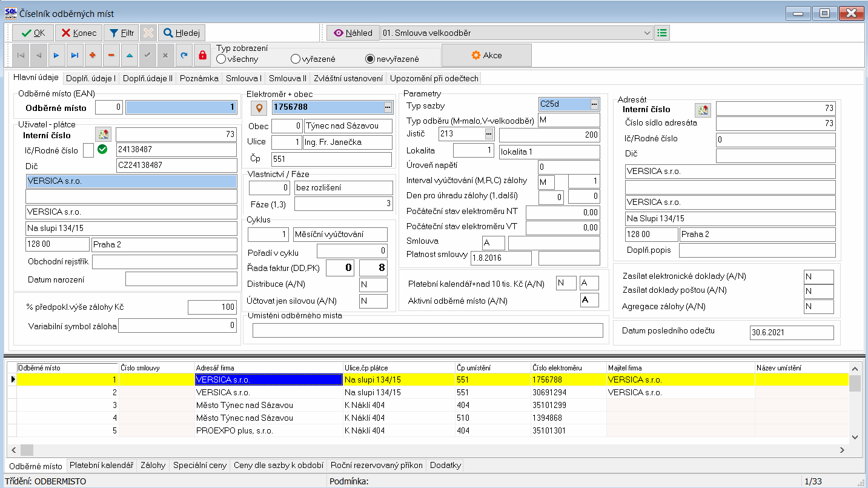This screenshot has width=868, height=488.
Task: Select grid row 'PROEXPO plus, s.r.o.'
Action: [432, 430]
